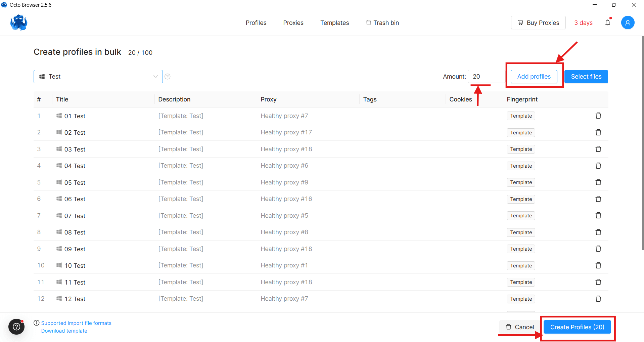Open the user account avatar menu
This screenshot has width=644, height=342.
628,23
